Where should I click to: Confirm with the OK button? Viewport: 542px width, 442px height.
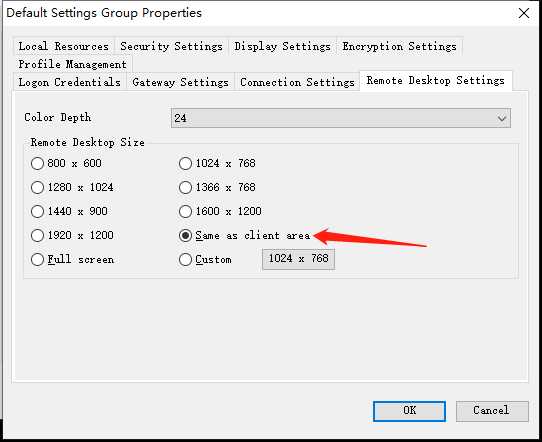tap(409, 411)
